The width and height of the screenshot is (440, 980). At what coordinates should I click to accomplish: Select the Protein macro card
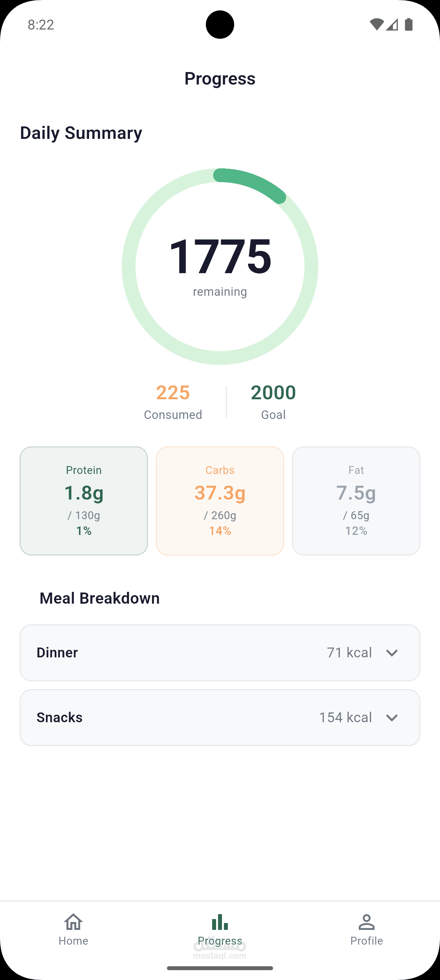(x=84, y=501)
